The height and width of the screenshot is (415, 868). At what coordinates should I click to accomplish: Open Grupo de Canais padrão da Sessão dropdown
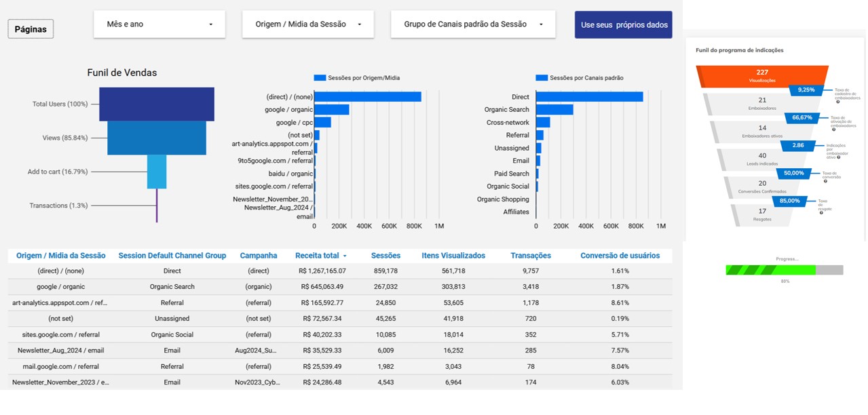click(x=473, y=24)
